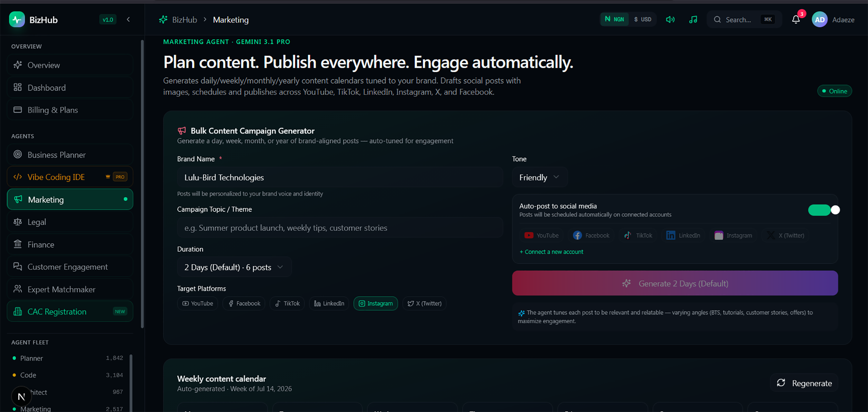Open the AD user avatar
This screenshot has height=412, width=868.
(x=819, y=20)
